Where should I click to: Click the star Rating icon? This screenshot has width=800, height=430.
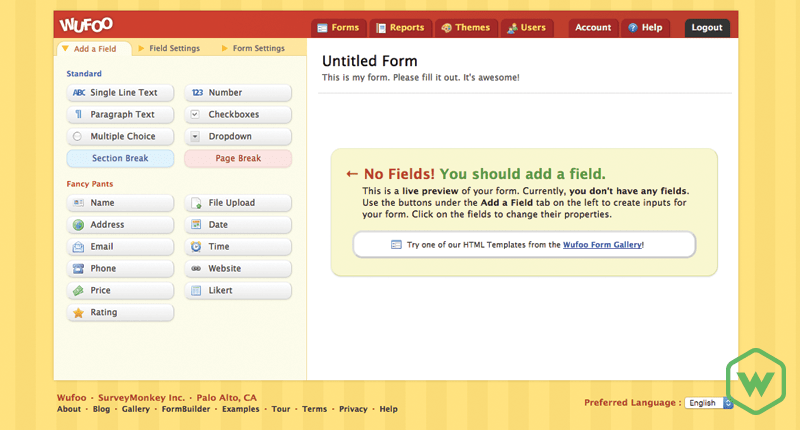tap(78, 313)
